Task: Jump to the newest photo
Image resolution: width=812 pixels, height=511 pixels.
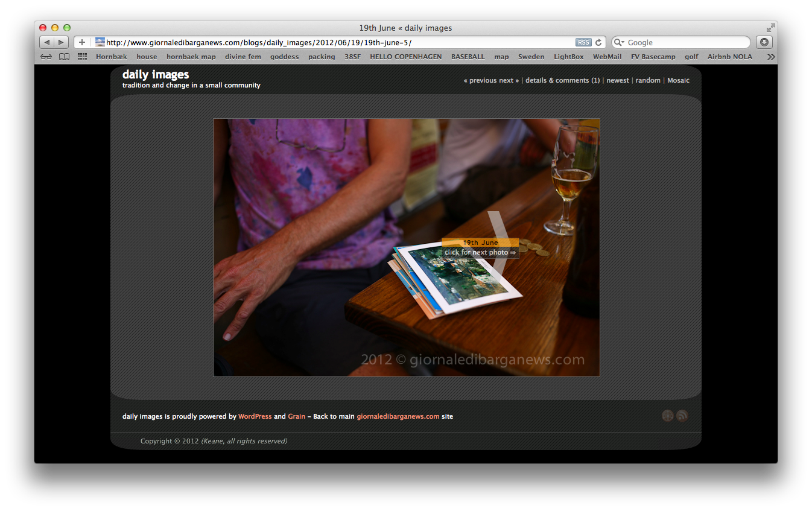Action: (x=618, y=80)
